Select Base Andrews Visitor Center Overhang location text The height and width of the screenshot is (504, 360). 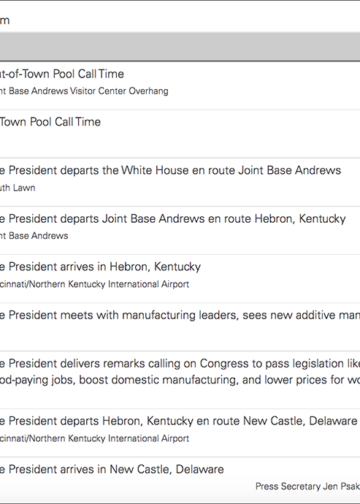84,91
